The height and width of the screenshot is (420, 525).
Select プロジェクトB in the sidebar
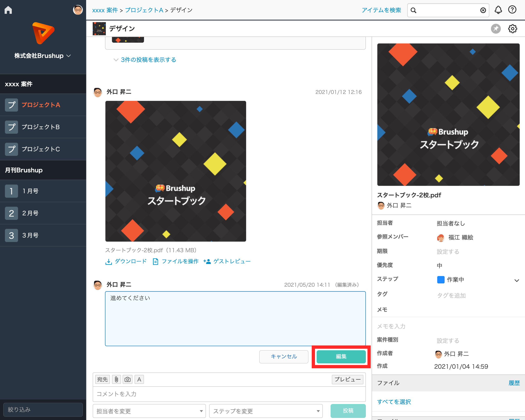coord(41,127)
